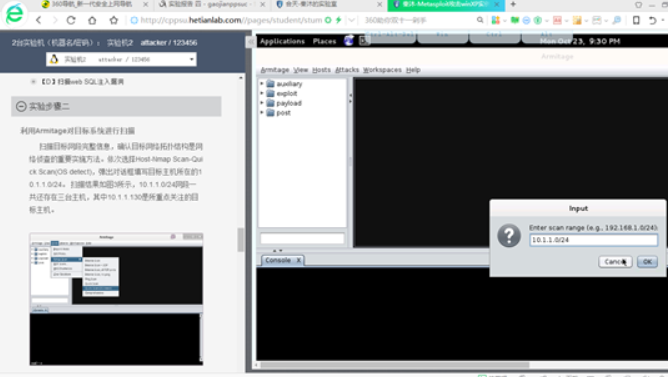Click the Linux penguin icon in the machine selector
Viewport: 668px width, 377px height.
pyautogui.click(x=54, y=59)
